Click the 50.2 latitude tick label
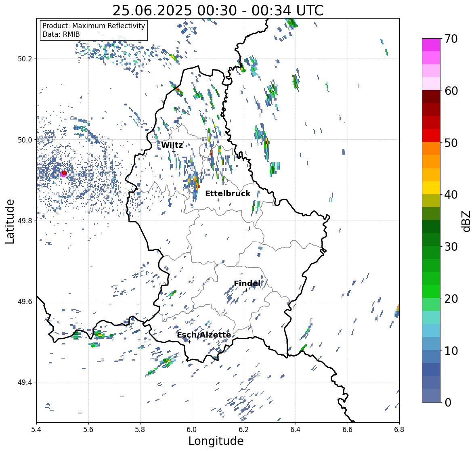 click(x=25, y=59)
